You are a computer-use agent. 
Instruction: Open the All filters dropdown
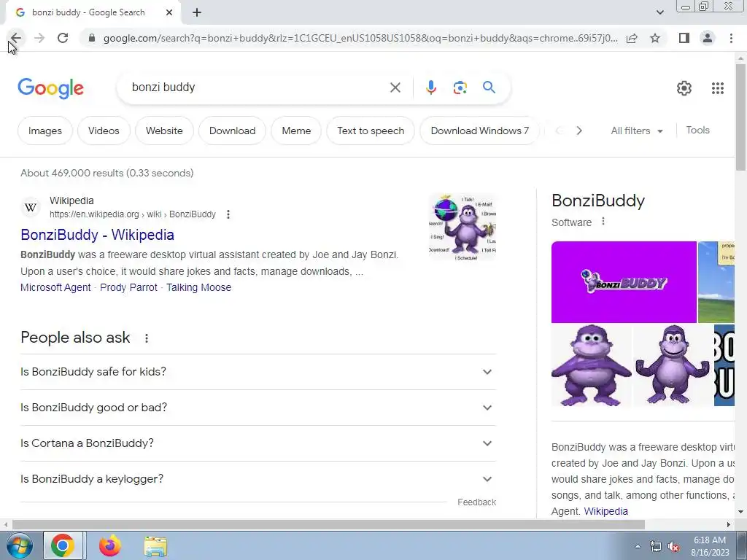[636, 131]
